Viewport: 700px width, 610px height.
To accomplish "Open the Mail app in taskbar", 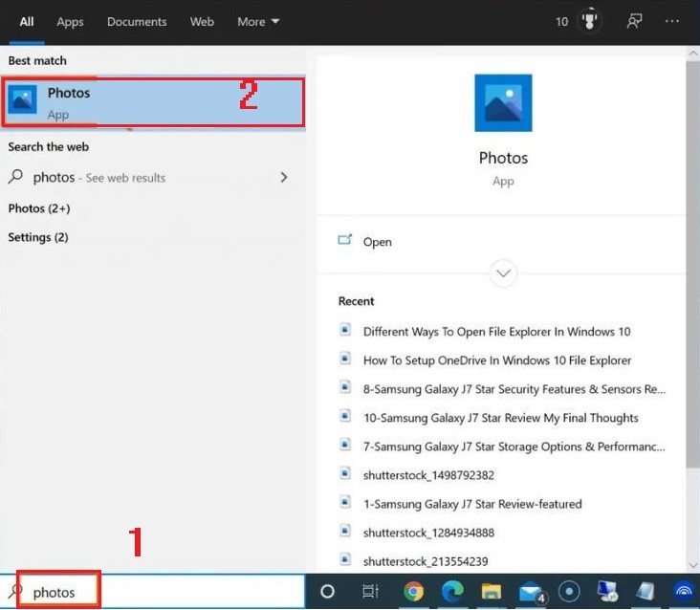I will (530, 591).
